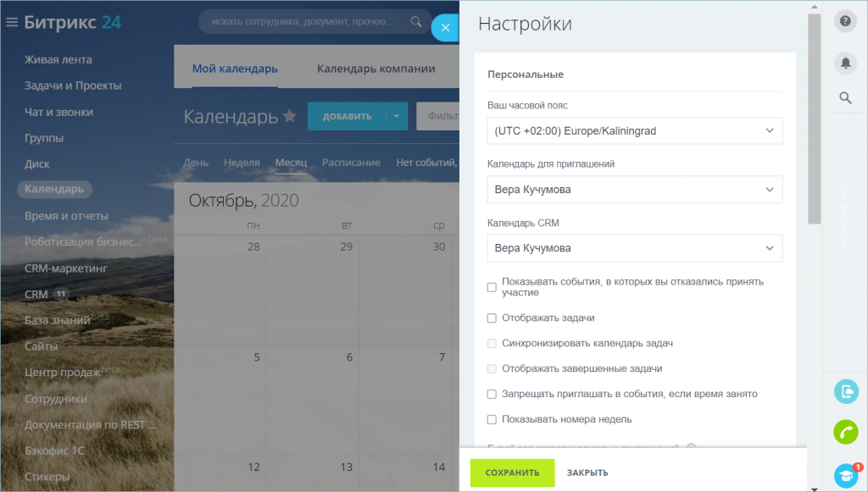Toggle Показывать события, в которых вы отказались checkbox
The height and width of the screenshot is (492, 868).
coord(492,287)
